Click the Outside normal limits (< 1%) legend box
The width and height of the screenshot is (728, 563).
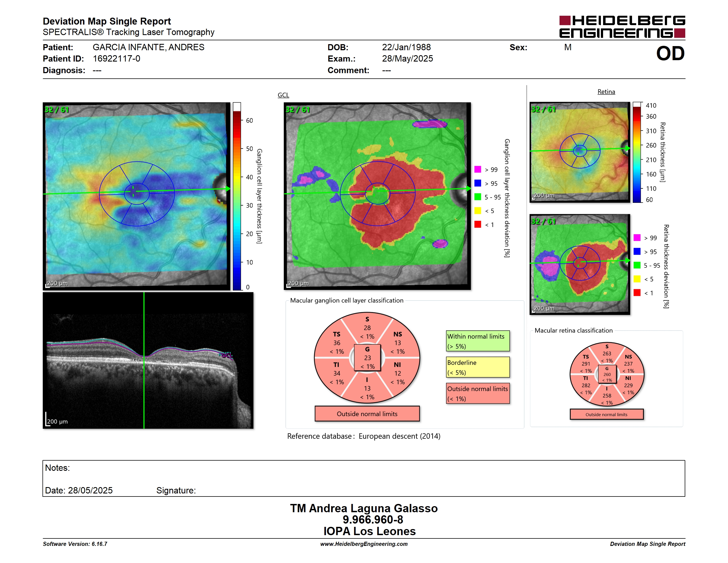478,394
